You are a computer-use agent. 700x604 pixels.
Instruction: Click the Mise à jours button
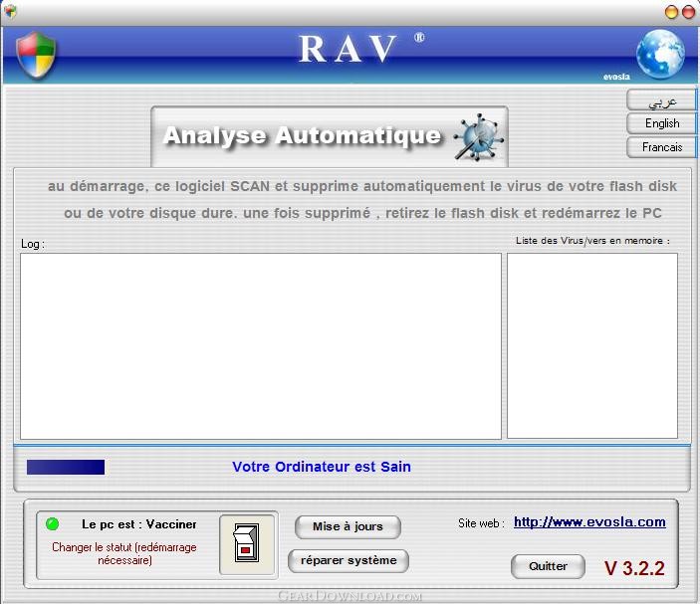(x=348, y=526)
